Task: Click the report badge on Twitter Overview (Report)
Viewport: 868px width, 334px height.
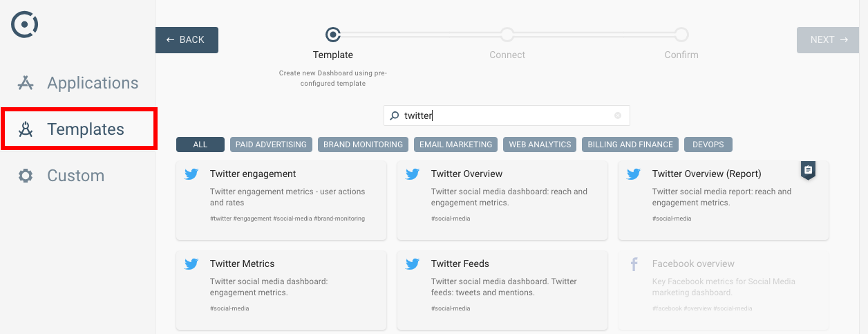Action: pyautogui.click(x=808, y=170)
